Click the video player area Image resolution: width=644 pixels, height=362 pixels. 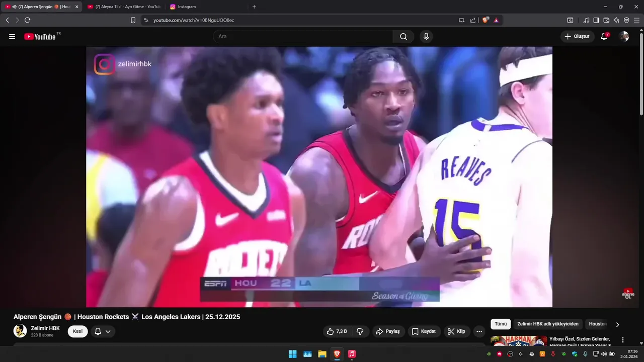(x=319, y=177)
